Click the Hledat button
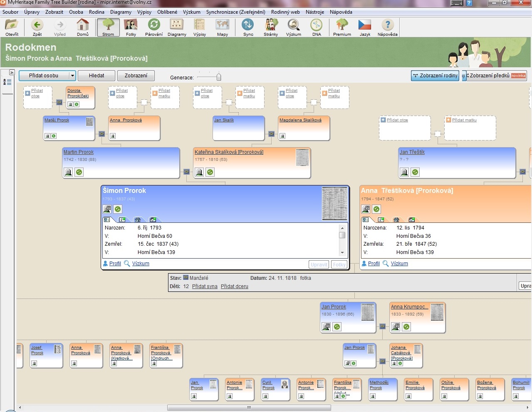The image size is (532, 412). (97, 76)
